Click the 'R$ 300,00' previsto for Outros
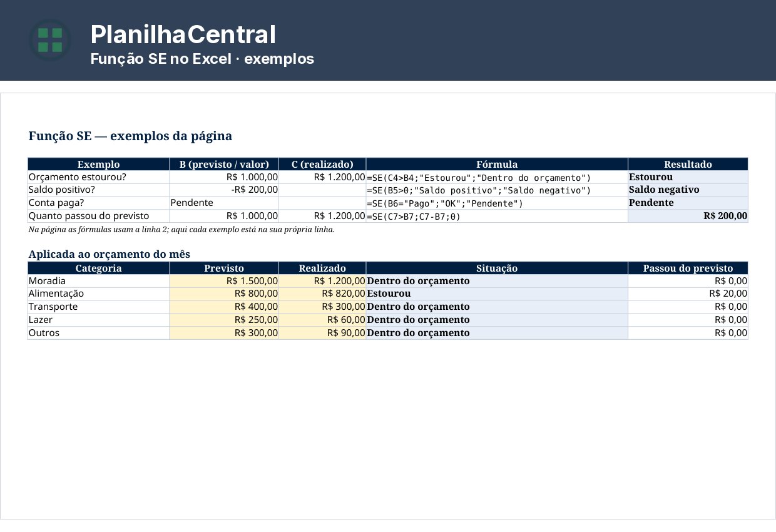Image resolution: width=776 pixels, height=532 pixels. (x=224, y=332)
